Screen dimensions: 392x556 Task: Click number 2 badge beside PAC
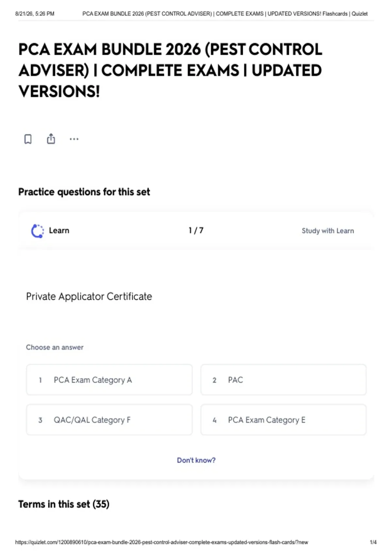pos(215,380)
